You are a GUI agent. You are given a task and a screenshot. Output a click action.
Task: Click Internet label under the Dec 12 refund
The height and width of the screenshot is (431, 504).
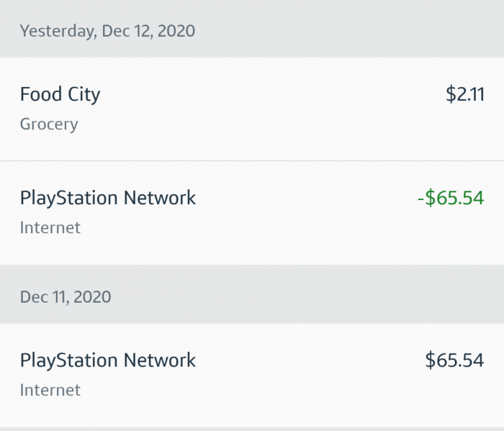50,227
